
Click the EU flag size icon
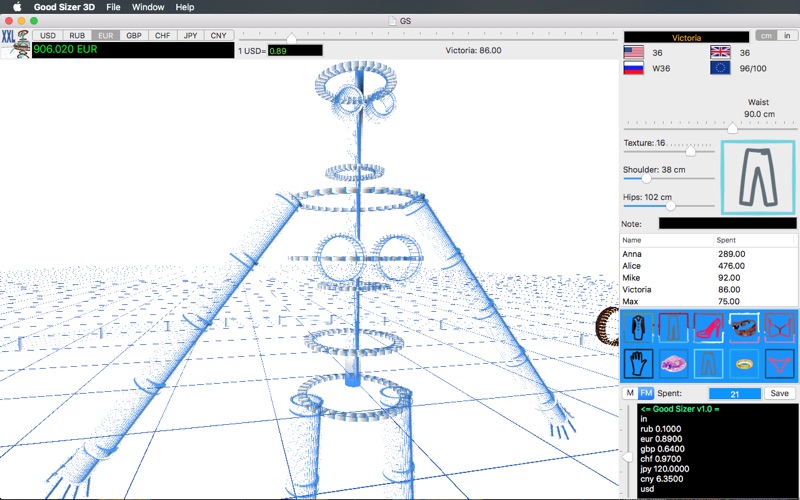[x=720, y=68]
